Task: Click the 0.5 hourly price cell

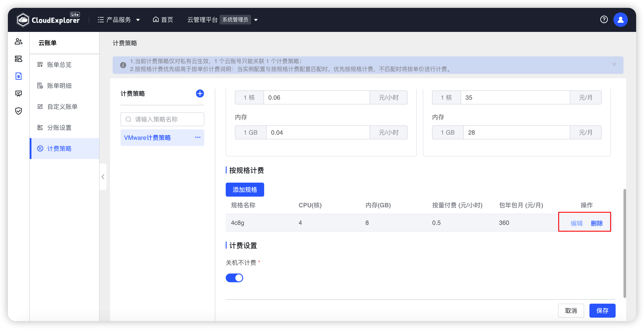Action: [x=436, y=223]
